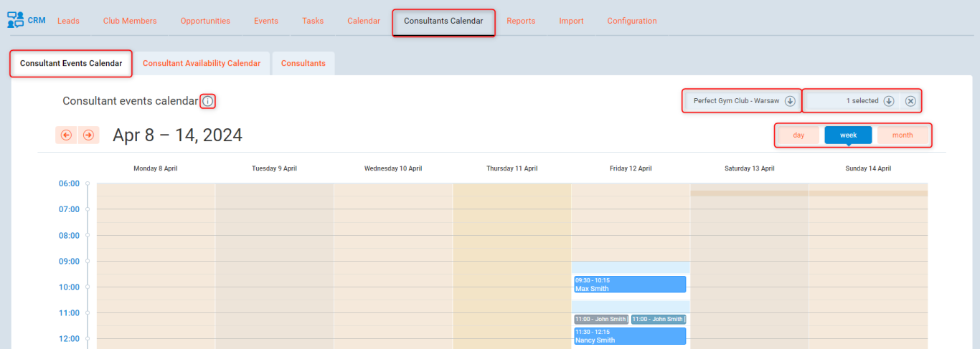Click the 06:00 time label
The image size is (980, 349).
69,183
